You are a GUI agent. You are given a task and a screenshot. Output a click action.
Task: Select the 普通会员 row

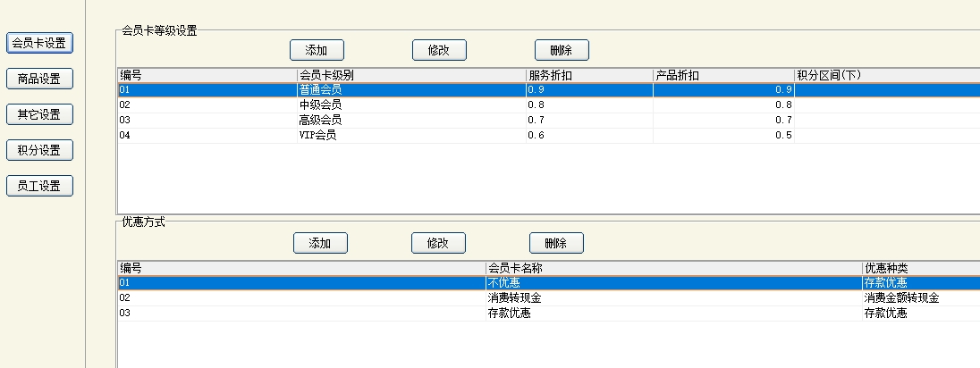click(x=320, y=90)
